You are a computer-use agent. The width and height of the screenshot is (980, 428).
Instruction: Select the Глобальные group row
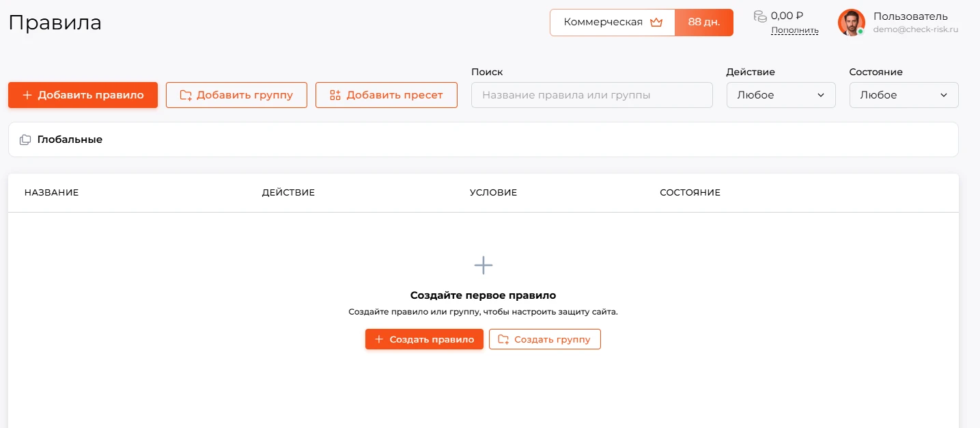484,139
